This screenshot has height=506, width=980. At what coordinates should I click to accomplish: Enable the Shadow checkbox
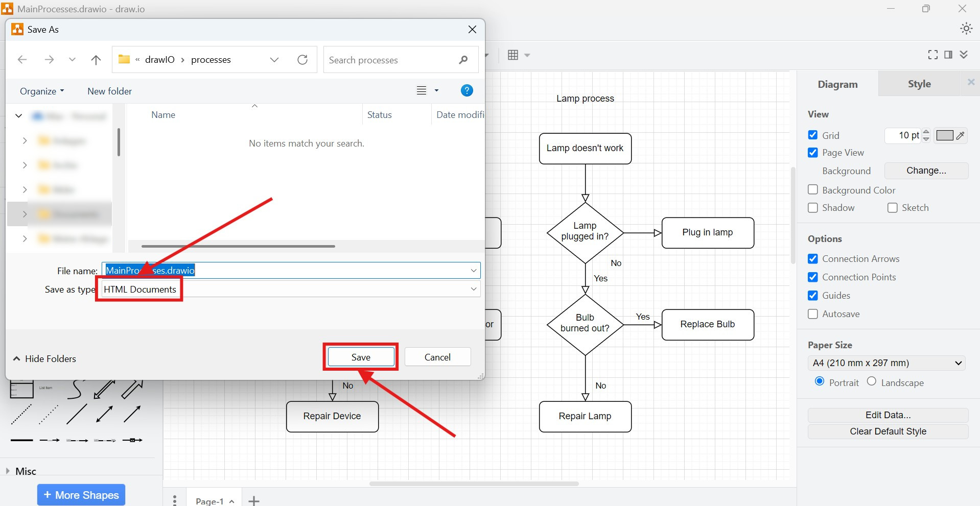812,208
